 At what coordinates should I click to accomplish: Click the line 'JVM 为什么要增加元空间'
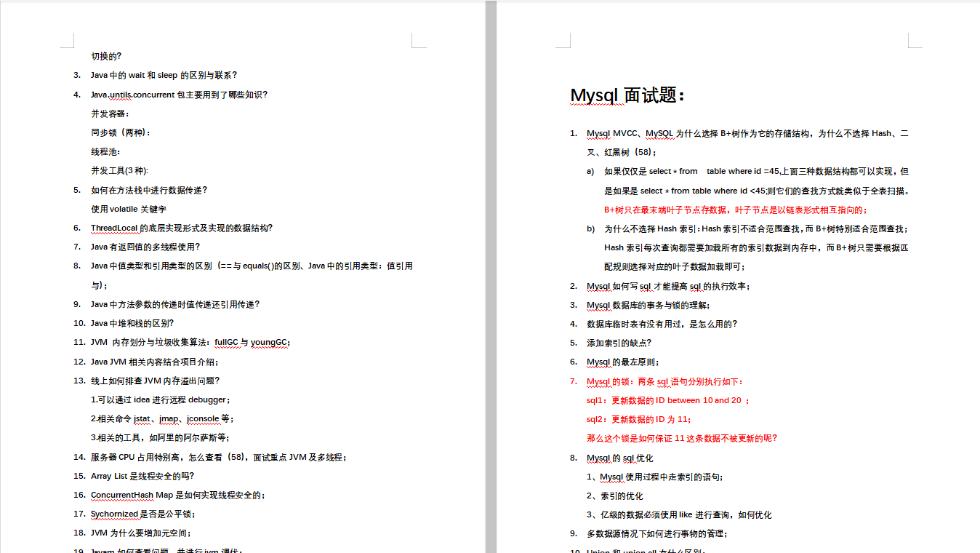point(142,533)
